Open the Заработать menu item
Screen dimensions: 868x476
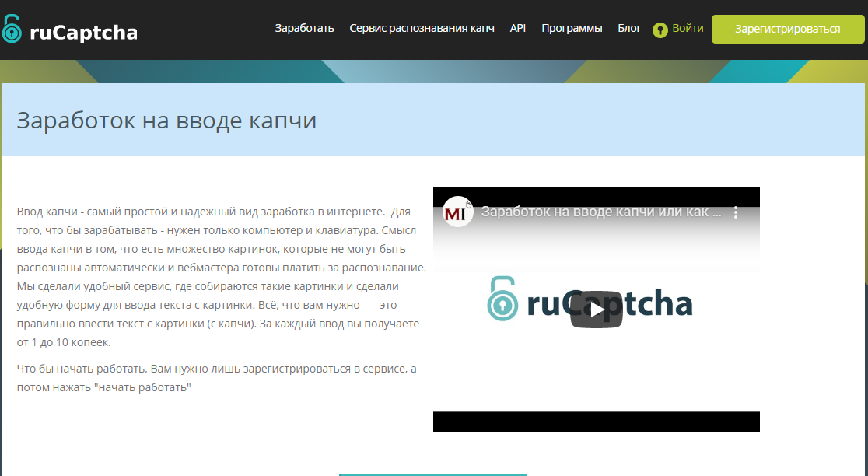[304, 28]
